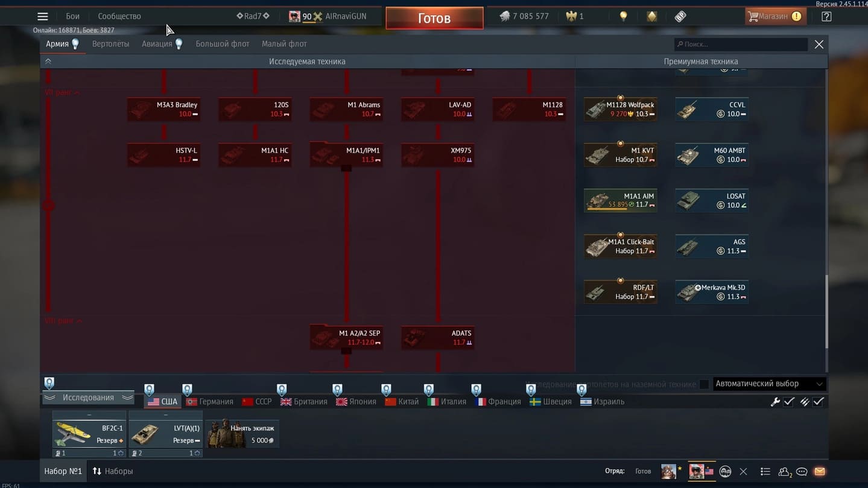
Task: Select the M1A1 AIM premium tank
Action: (620, 200)
